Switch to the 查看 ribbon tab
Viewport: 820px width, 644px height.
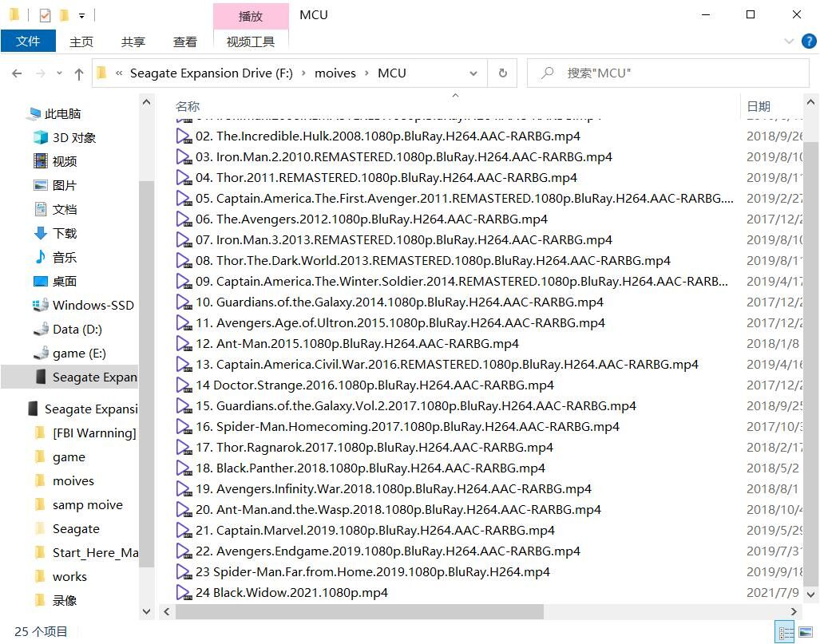184,41
